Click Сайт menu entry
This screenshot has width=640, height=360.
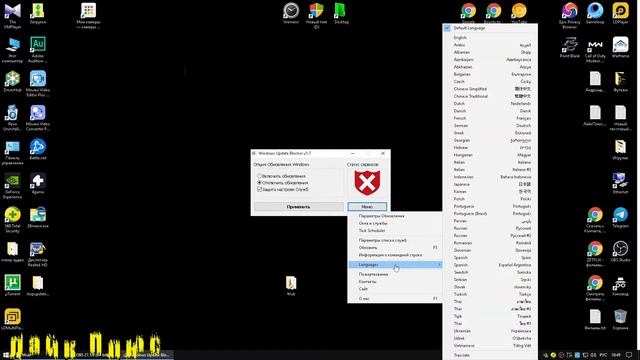coord(395,289)
